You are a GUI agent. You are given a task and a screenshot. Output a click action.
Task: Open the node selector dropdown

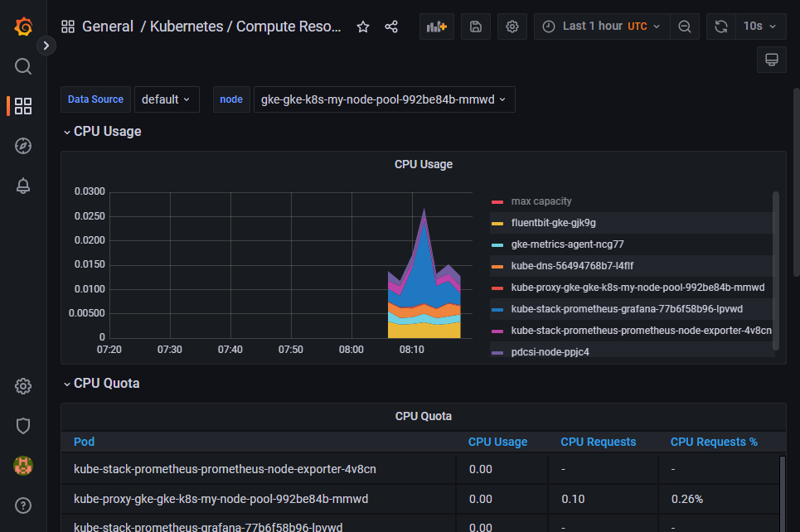pyautogui.click(x=384, y=99)
